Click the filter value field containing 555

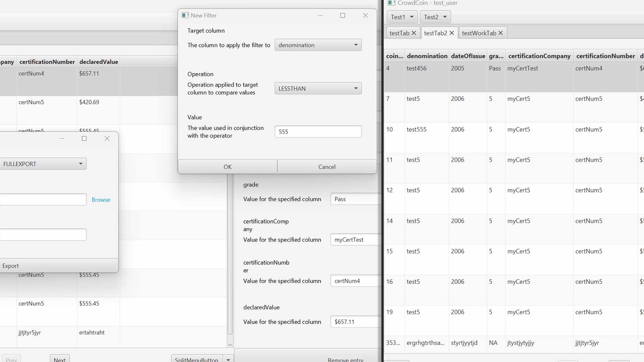pos(318,132)
